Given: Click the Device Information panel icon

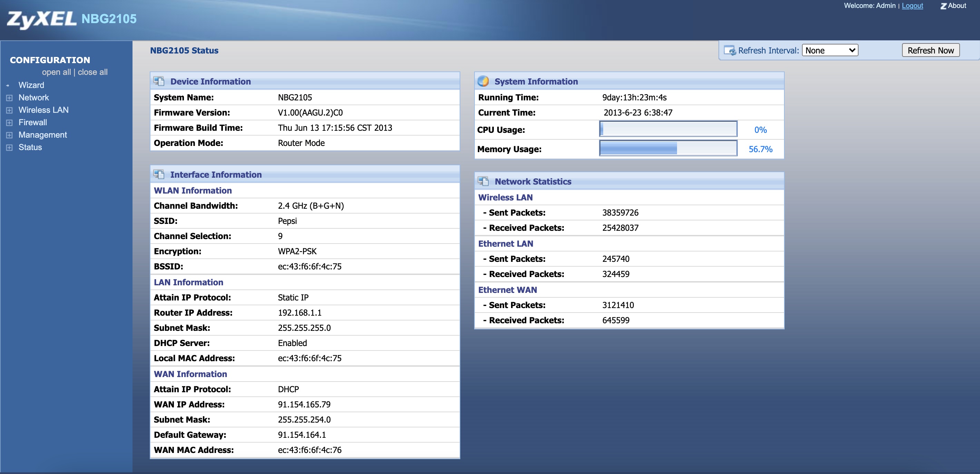Looking at the screenshot, I should (159, 81).
